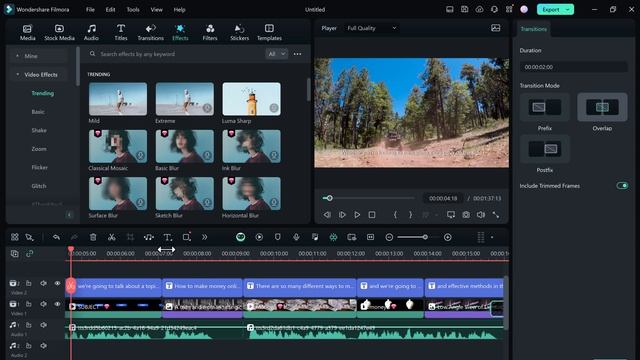Select the Luma Sharp effect thumbnail

tap(251, 99)
